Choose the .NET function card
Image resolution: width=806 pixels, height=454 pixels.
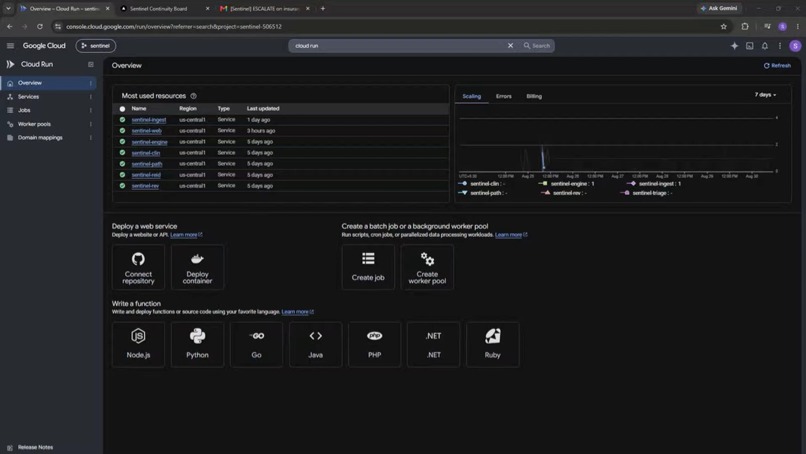coord(434,344)
